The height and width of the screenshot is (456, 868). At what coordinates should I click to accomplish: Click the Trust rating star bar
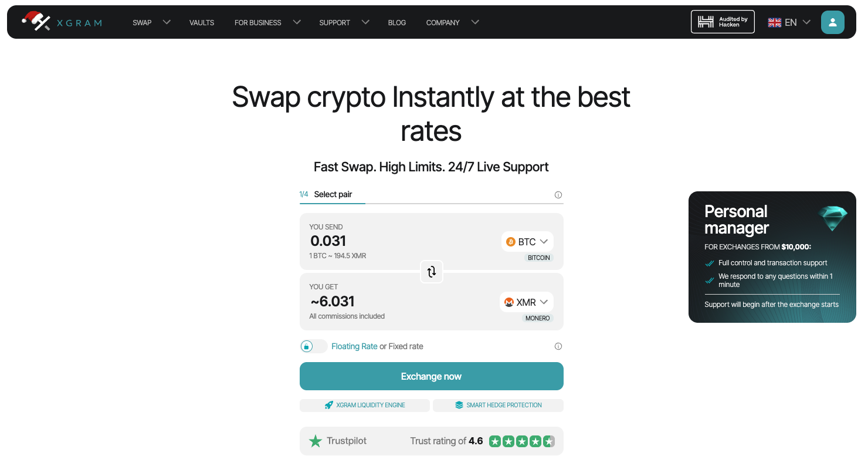pyautogui.click(x=521, y=441)
